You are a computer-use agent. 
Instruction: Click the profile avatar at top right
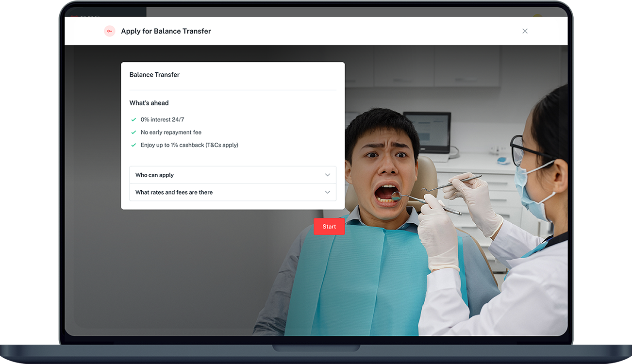(x=538, y=16)
